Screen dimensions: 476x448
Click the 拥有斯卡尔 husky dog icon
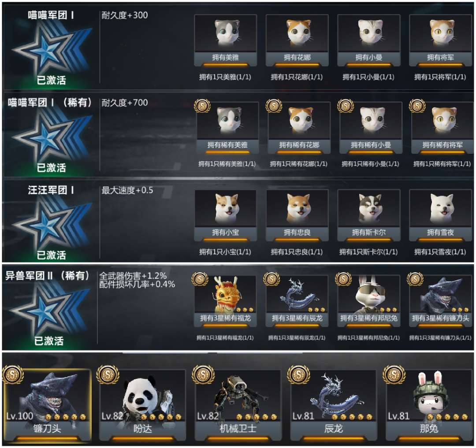click(369, 215)
